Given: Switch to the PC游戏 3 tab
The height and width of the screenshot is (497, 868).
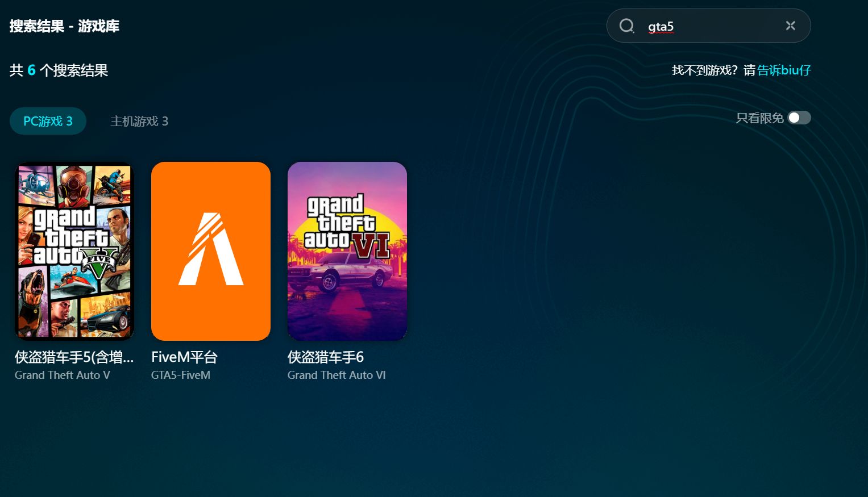Looking at the screenshot, I should [x=48, y=121].
